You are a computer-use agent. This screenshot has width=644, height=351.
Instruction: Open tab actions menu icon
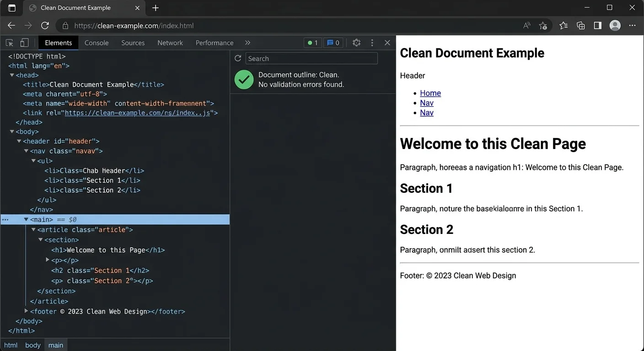12,8
